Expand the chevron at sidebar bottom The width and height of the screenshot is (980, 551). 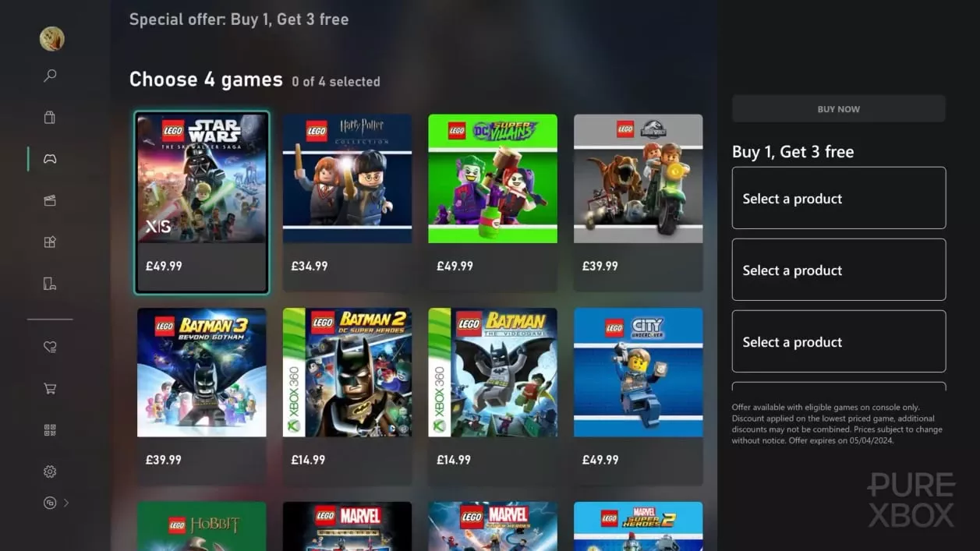66,503
